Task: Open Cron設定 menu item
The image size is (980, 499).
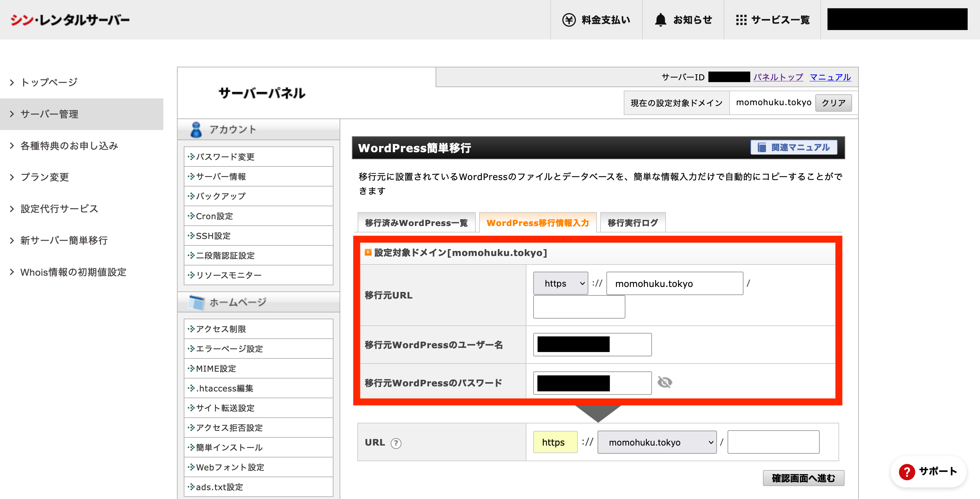Action: (x=258, y=216)
